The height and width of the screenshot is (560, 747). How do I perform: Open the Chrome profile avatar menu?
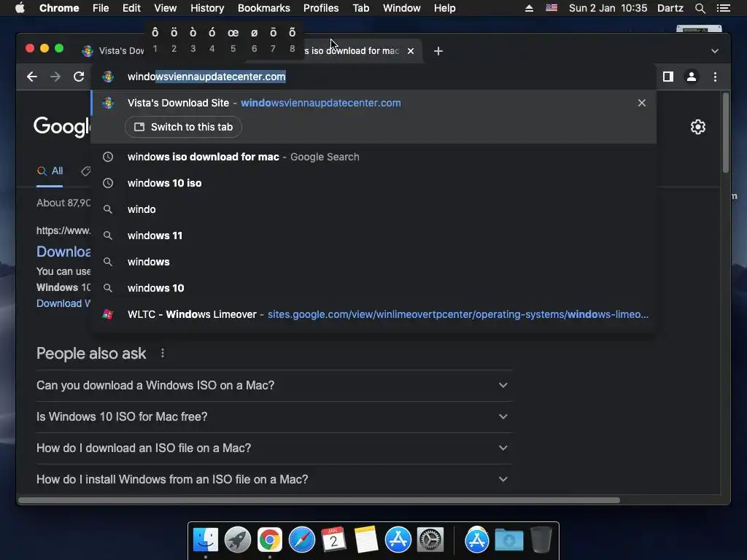tap(692, 77)
